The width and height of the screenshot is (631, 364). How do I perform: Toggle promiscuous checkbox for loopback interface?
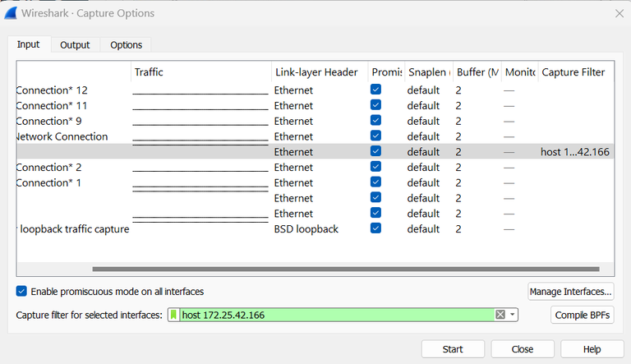pos(375,229)
